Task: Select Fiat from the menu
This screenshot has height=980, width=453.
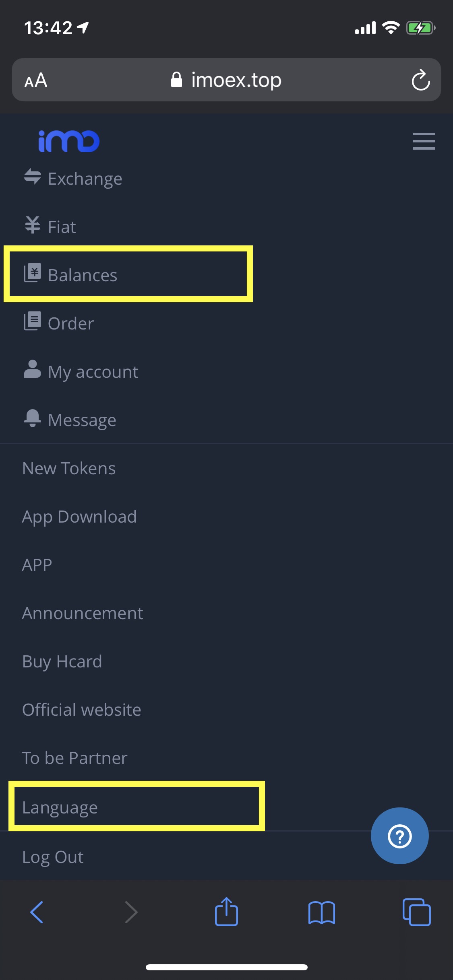Action: pos(62,227)
